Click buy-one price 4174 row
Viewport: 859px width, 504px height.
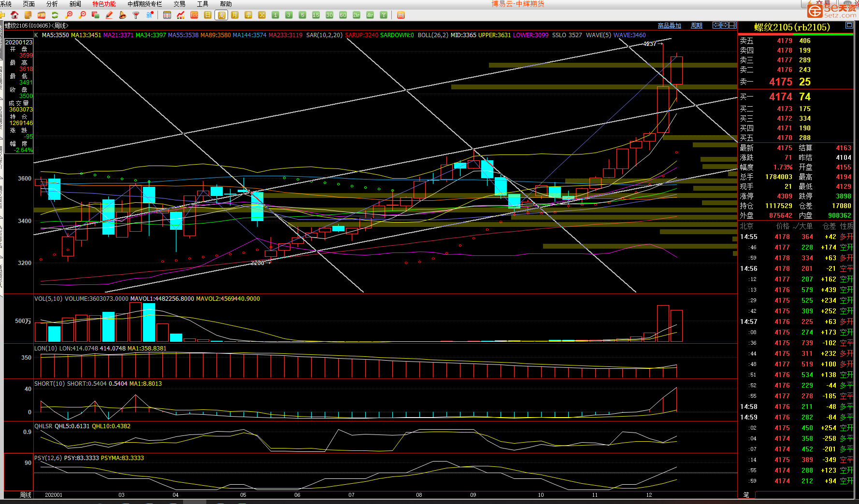point(796,97)
